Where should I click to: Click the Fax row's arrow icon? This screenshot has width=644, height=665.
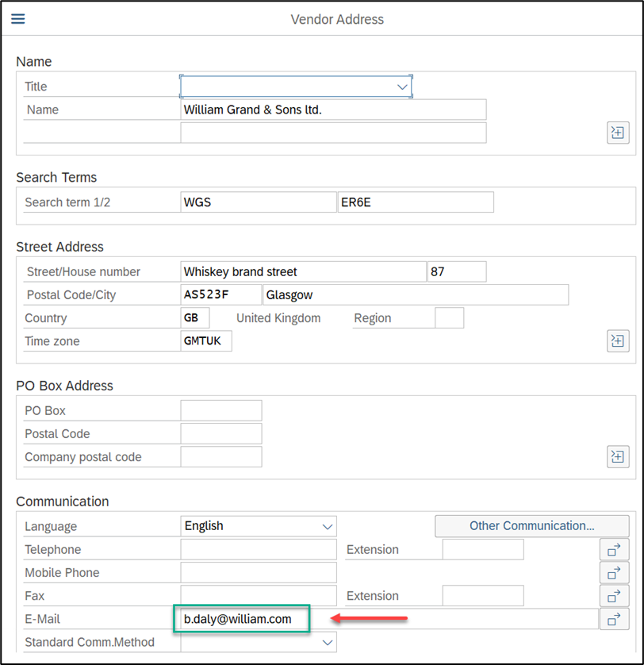click(x=613, y=596)
